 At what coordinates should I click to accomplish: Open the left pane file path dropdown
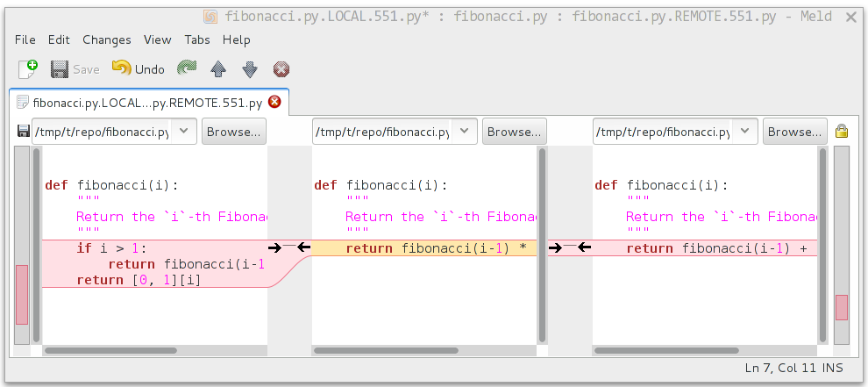183,132
